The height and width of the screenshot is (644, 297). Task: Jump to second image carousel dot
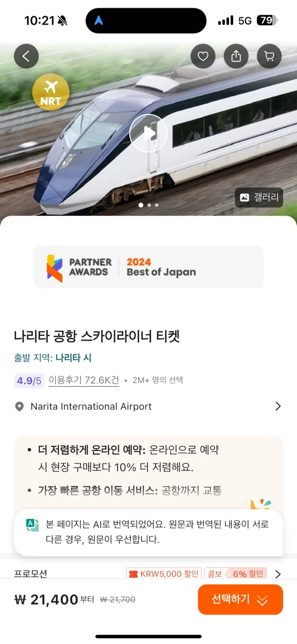[149, 205]
